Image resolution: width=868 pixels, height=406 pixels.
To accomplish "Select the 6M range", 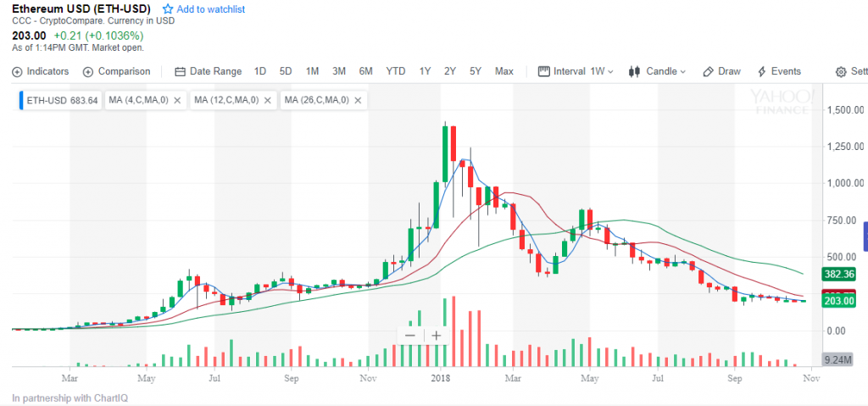I will click(x=365, y=71).
